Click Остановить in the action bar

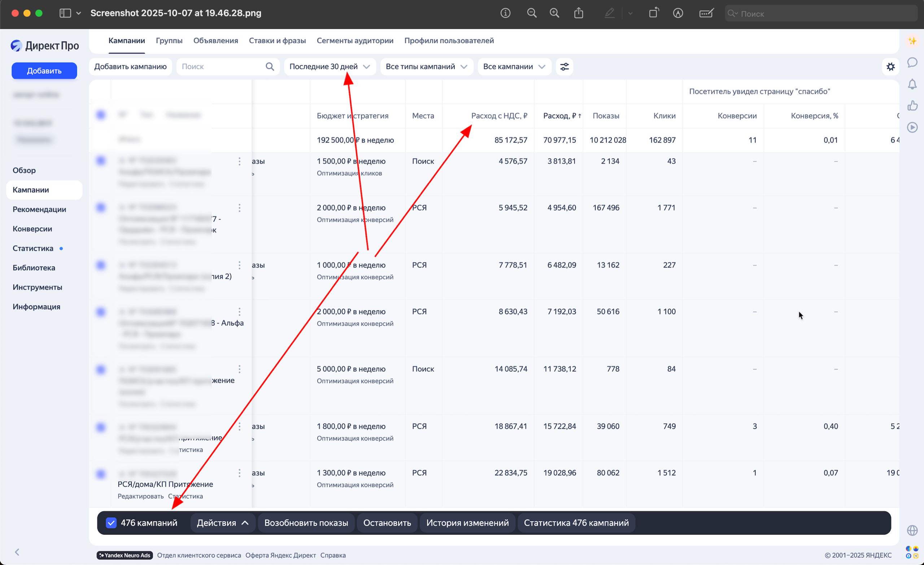point(387,523)
